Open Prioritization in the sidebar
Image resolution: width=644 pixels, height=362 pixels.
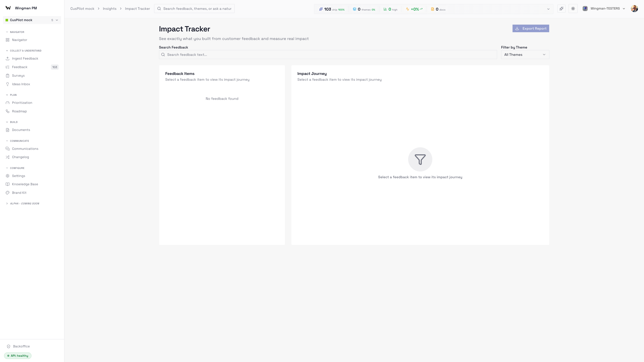pos(22,103)
